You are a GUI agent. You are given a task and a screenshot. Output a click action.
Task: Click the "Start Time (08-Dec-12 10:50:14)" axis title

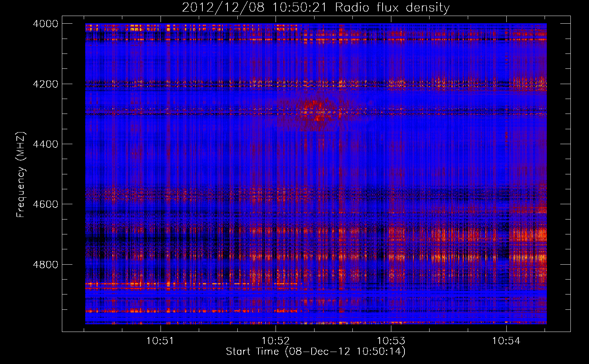pyautogui.click(x=316, y=352)
